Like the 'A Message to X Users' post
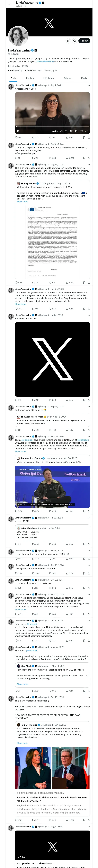The image size is (98, 868). 50,137
